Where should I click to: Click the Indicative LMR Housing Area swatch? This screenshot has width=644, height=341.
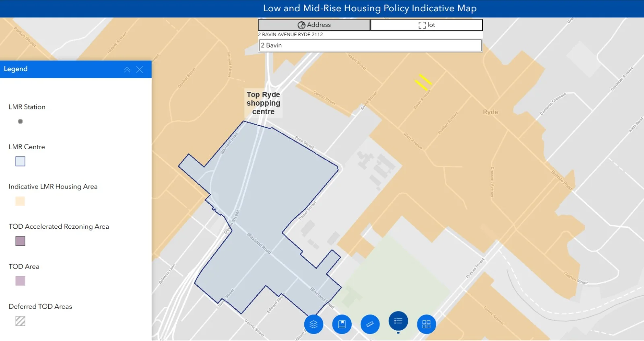(x=20, y=201)
